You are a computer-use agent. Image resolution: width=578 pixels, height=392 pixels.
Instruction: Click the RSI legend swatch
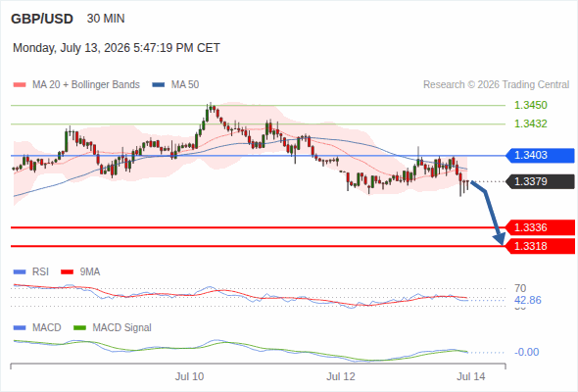20,272
